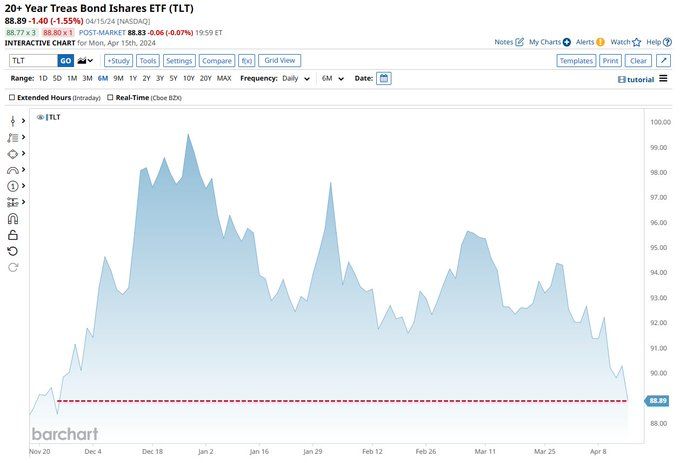Select the circled number marker tool
Screen dimensions: 680x463
(x=13, y=186)
